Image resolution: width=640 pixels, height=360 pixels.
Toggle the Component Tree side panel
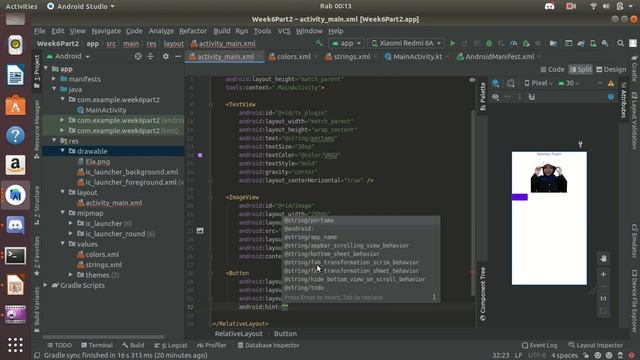(482, 294)
